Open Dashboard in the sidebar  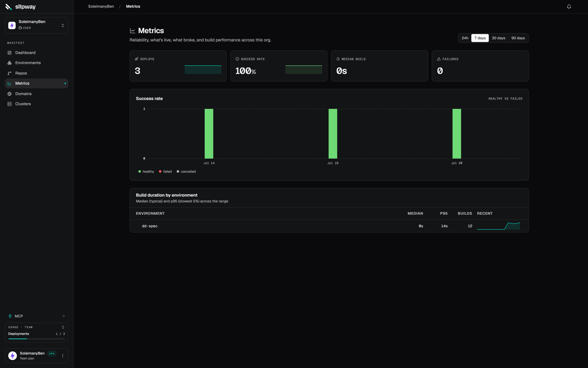coord(36,53)
